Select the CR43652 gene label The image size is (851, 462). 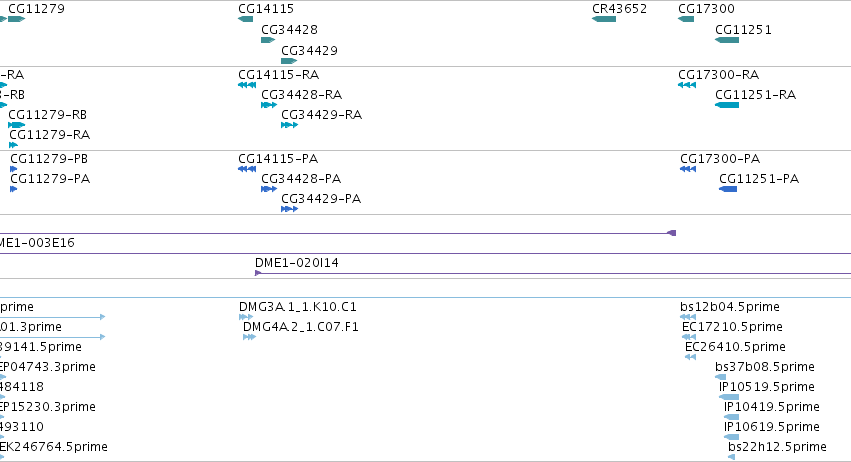(x=619, y=9)
